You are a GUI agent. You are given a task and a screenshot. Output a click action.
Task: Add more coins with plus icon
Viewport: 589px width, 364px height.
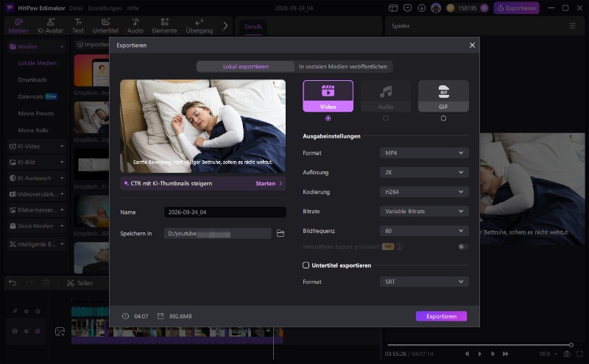[484, 8]
